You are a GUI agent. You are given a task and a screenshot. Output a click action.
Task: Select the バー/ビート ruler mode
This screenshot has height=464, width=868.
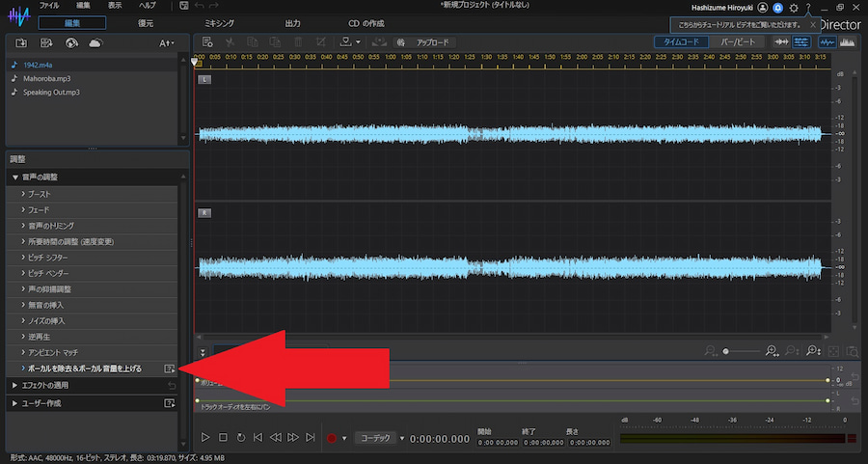(737, 42)
